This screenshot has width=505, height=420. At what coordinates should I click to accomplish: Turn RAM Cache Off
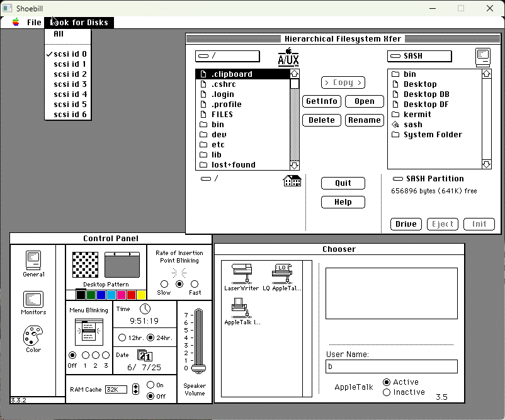pos(150,396)
